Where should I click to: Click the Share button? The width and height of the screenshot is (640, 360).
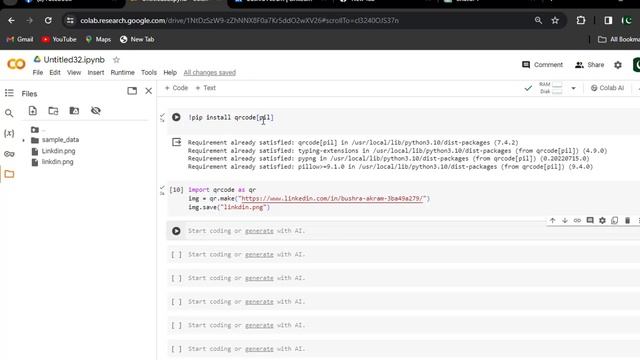coord(589,64)
